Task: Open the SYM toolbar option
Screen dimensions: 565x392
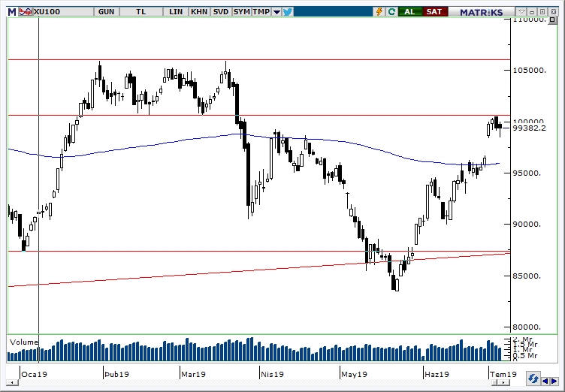Action: [x=241, y=12]
